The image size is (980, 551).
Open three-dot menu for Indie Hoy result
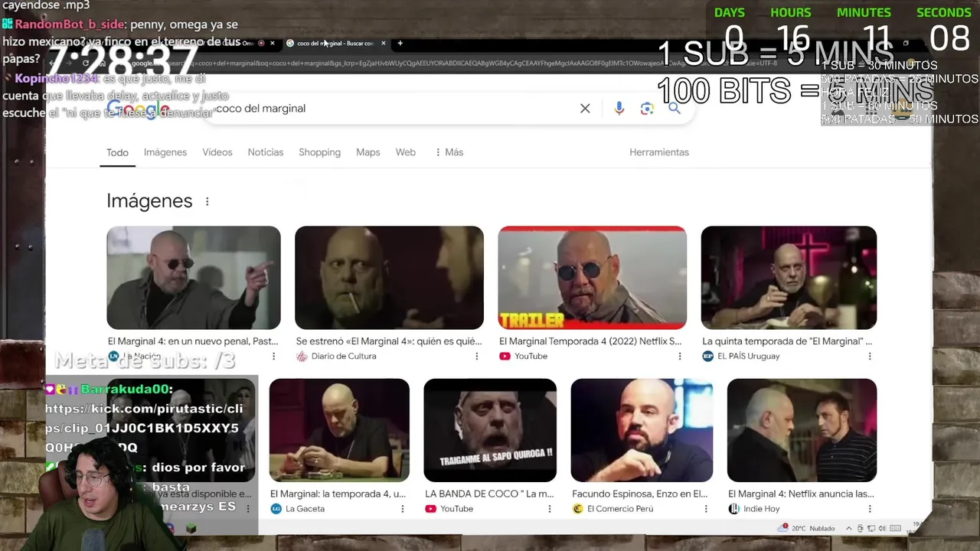(x=869, y=509)
